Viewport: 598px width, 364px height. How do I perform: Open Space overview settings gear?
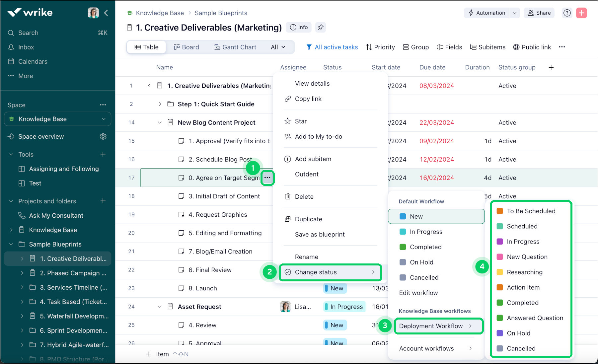[x=103, y=136]
